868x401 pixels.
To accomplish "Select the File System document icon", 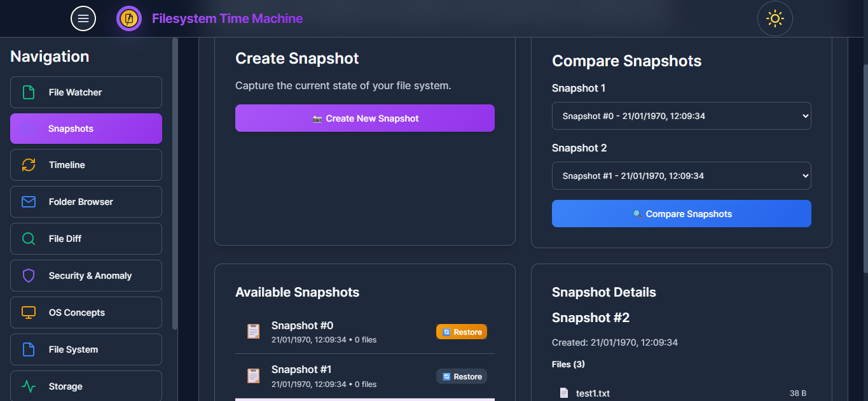I will [27, 349].
